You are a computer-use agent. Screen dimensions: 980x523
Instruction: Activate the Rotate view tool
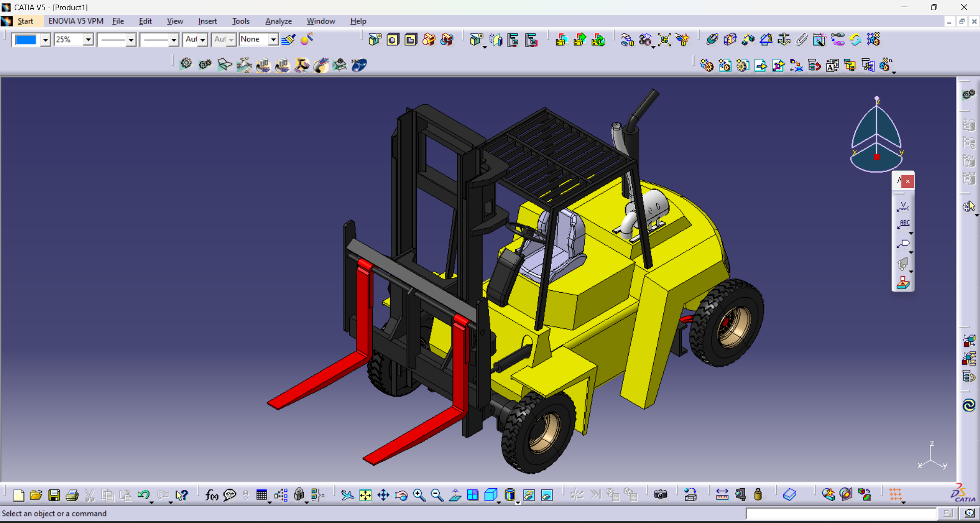pyautogui.click(x=401, y=495)
